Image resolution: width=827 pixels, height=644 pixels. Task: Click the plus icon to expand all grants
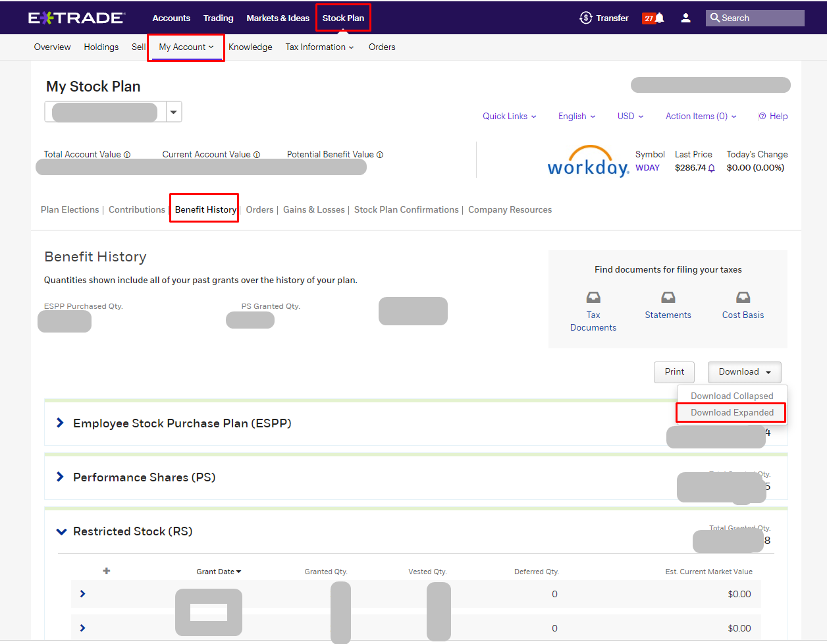[x=107, y=571]
